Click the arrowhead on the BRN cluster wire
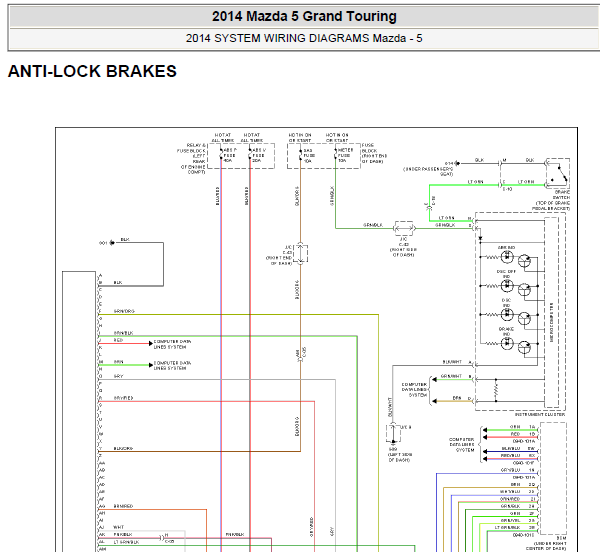Screen dimensions: 600x552 pyautogui.click(x=434, y=401)
